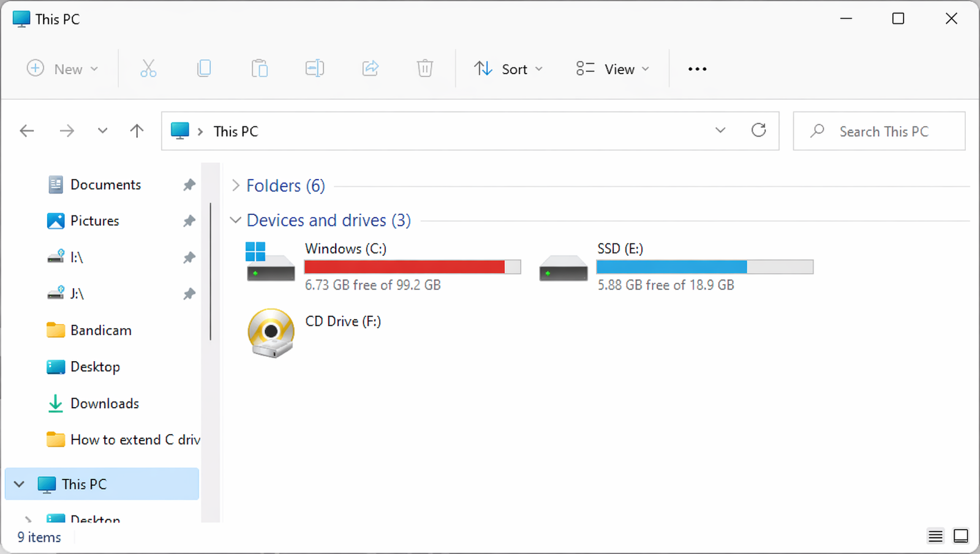
Task: Expand the Folders (6) group
Action: coord(236,185)
